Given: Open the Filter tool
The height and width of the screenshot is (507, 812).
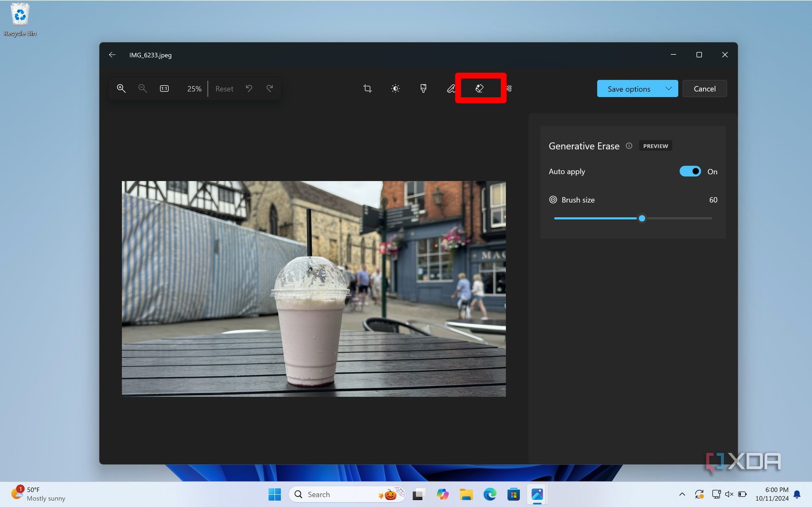Looking at the screenshot, I should click(x=423, y=89).
